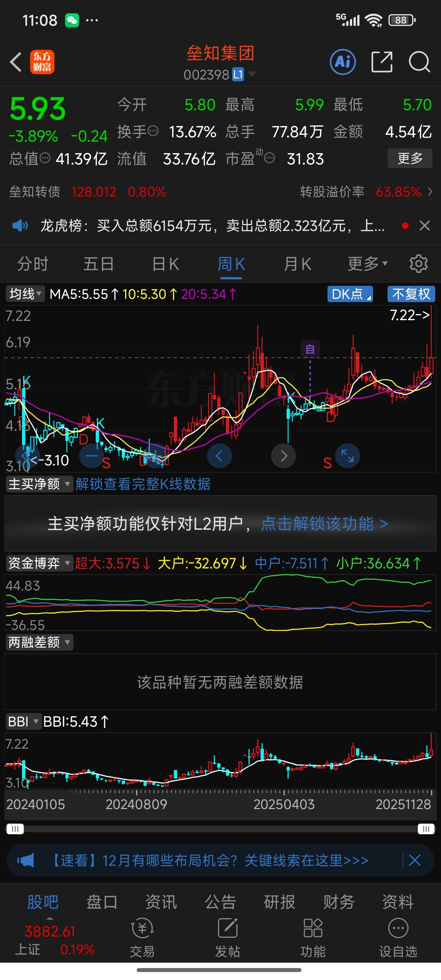Open the 资料 tab
The image size is (441, 980).
coord(398,902)
